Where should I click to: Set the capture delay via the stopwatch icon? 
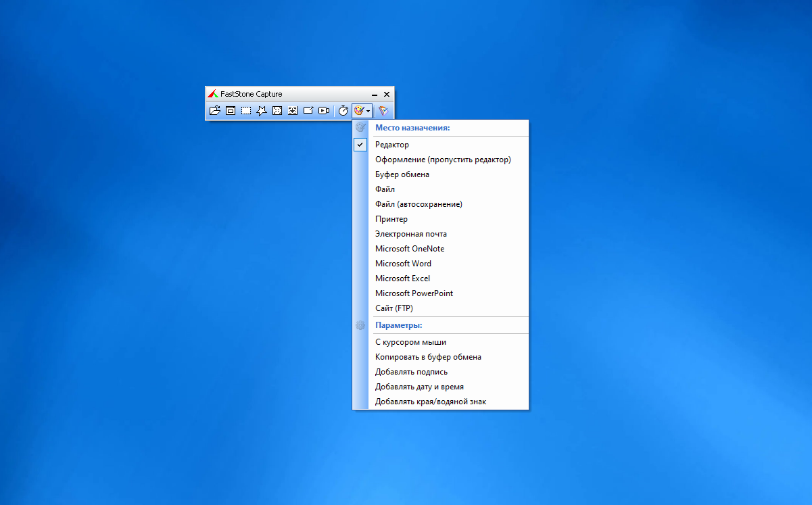tap(343, 110)
